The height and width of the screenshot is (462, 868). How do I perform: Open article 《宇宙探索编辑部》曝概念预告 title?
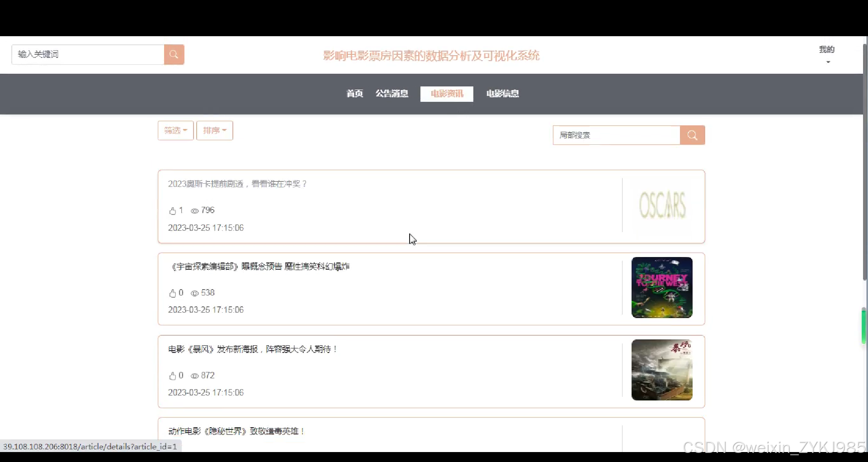[x=259, y=267]
